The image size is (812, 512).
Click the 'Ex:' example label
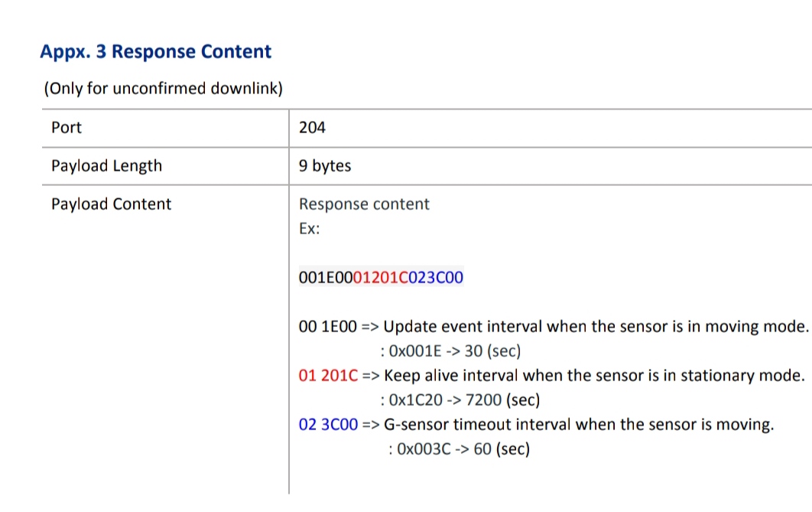[309, 228]
